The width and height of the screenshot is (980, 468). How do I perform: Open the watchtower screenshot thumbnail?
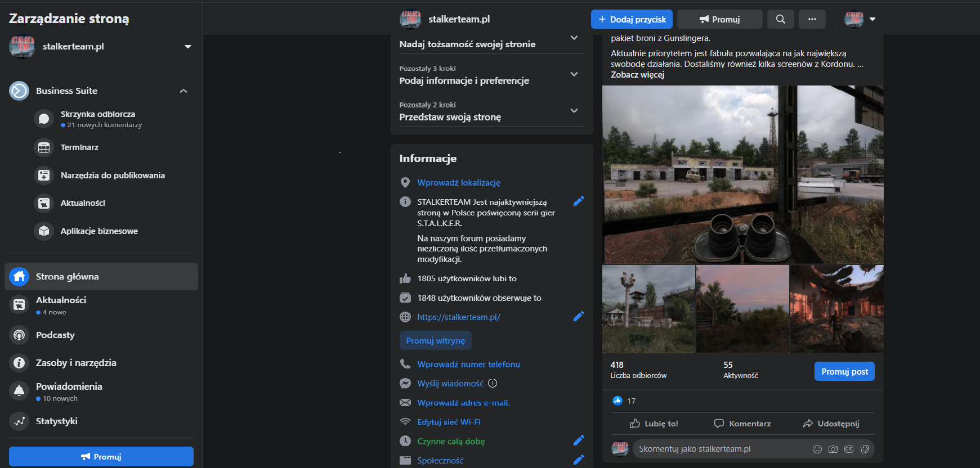[x=648, y=309]
